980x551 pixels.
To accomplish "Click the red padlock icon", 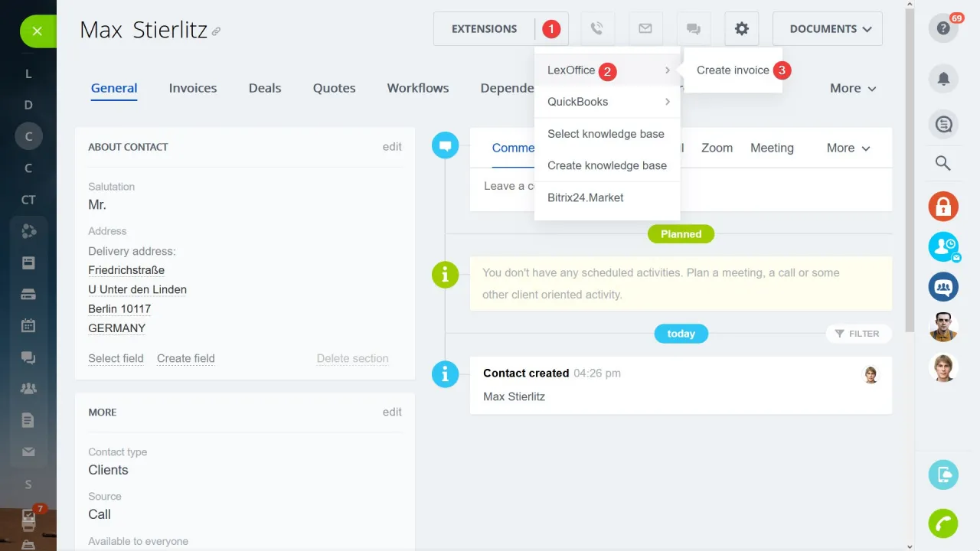I will (943, 207).
